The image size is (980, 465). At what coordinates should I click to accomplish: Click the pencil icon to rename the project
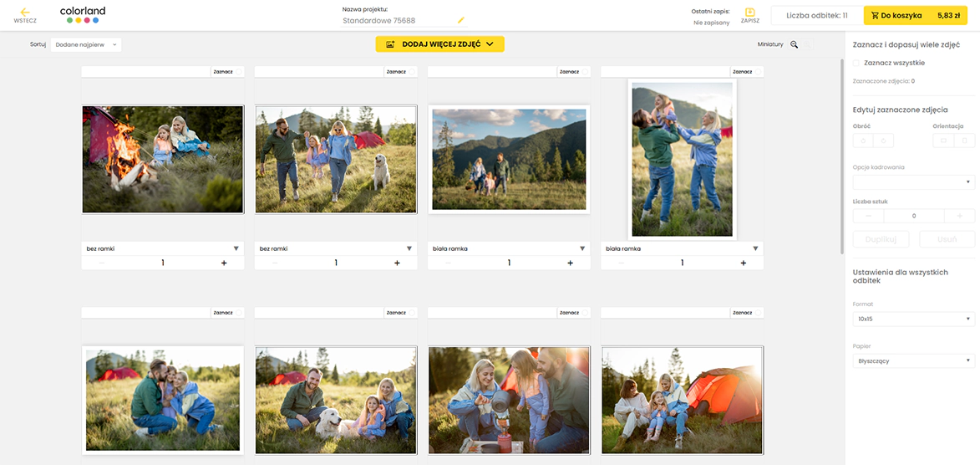(461, 20)
